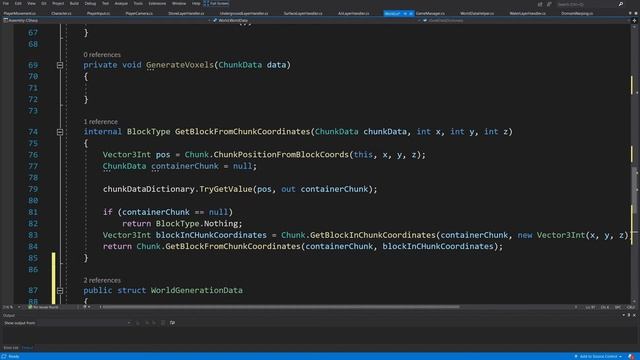Toggle auto-hide pin of Output panel
The height and width of the screenshot is (360, 640).
click(629, 315)
